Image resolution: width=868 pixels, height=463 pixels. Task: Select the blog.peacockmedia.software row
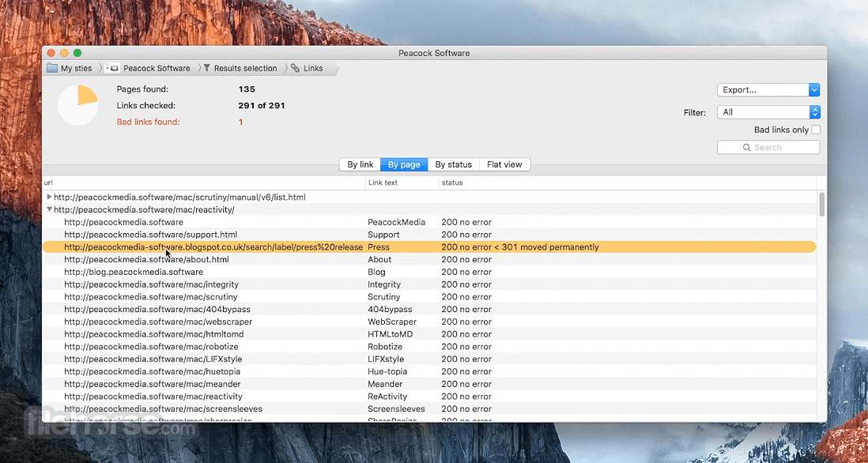429,272
